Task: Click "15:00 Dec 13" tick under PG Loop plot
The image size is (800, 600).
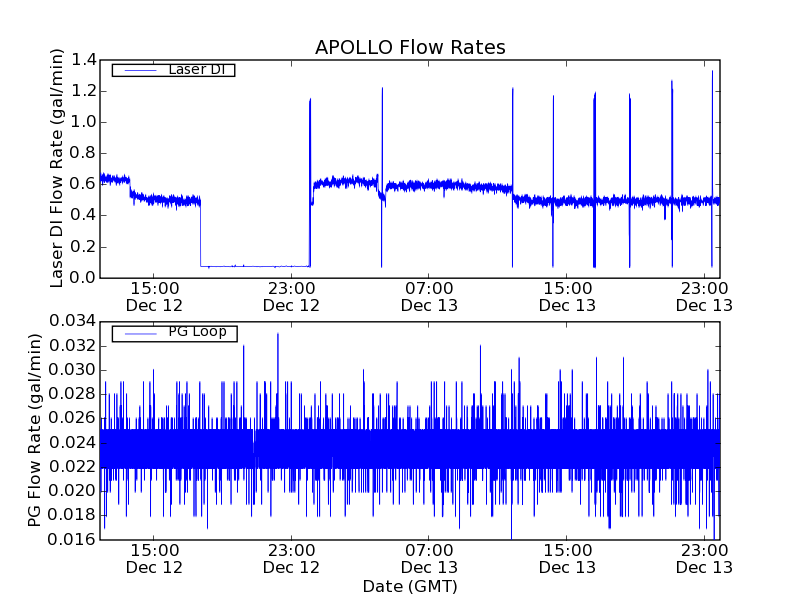Action: pos(567,559)
